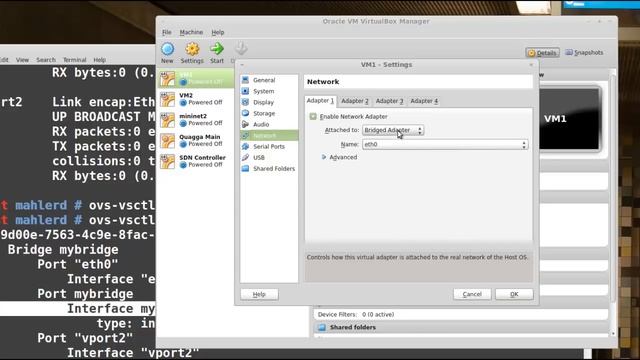Click the details pane vertical scrollbar
Screen dimensions: 640x360
[x=613, y=202]
